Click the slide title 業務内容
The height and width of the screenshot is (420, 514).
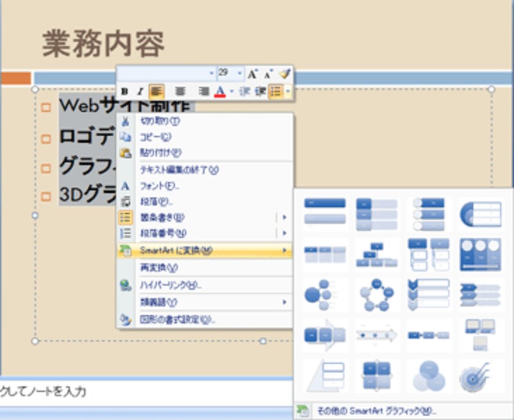tap(103, 44)
